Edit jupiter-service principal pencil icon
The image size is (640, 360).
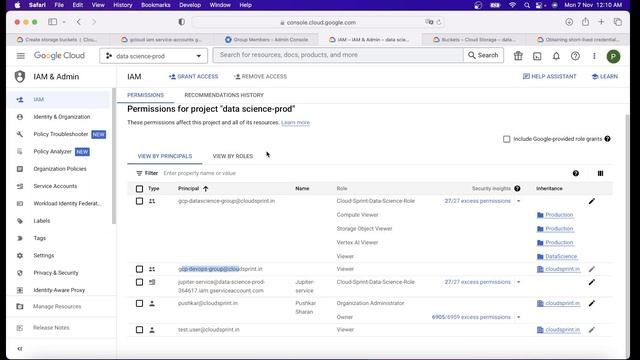tap(591, 282)
